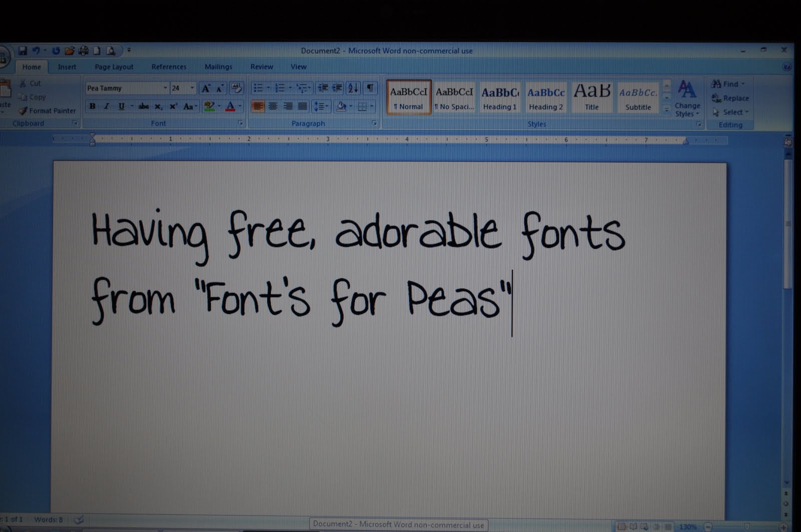The image size is (801, 532).
Task: Open the Customize Quick Access Toolbar dropdown
Action: [129, 51]
